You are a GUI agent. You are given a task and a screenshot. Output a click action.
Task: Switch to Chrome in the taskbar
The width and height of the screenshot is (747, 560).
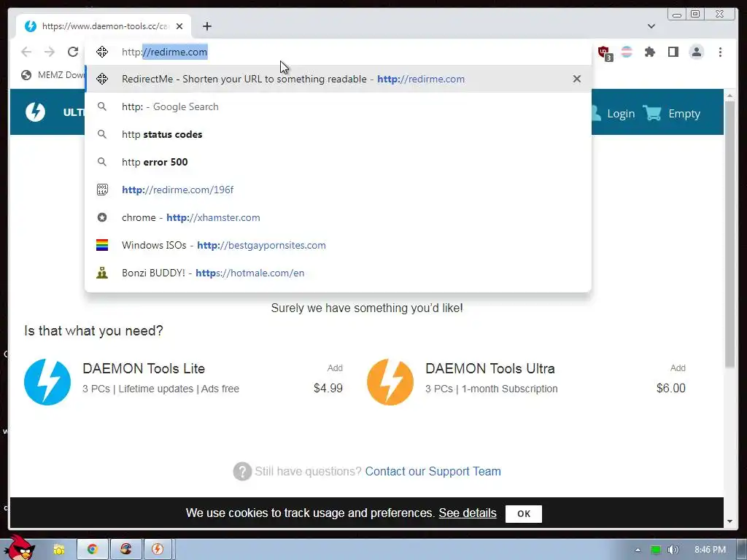point(93,550)
